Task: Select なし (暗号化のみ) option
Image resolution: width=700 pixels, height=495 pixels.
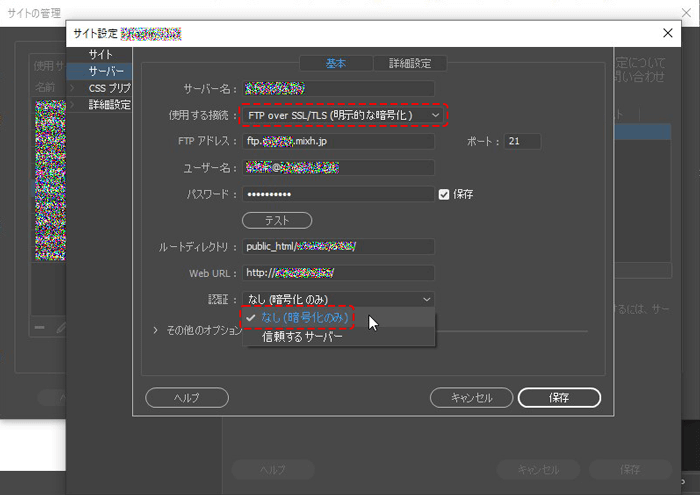Action: 338,317
